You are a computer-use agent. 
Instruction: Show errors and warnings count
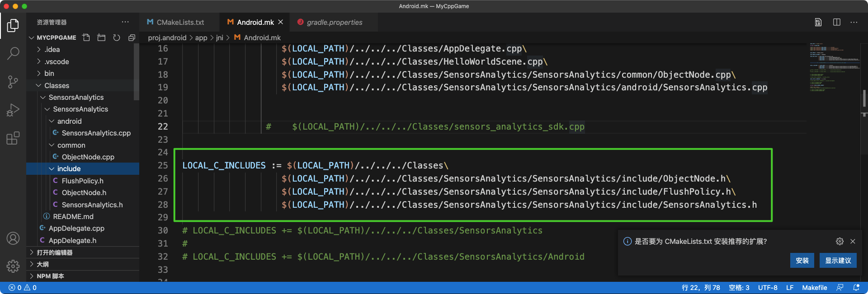click(x=23, y=288)
